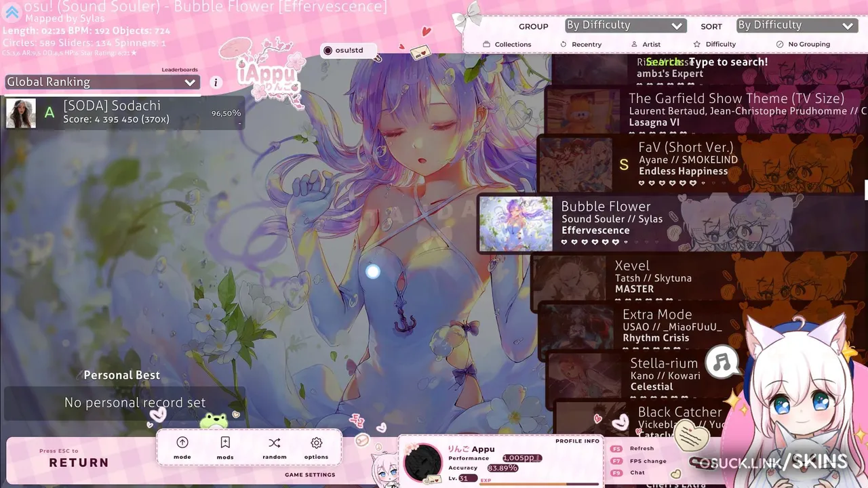868x488 pixels.
Task: Click the FPS change F7 shortcut
Action: (x=639, y=461)
